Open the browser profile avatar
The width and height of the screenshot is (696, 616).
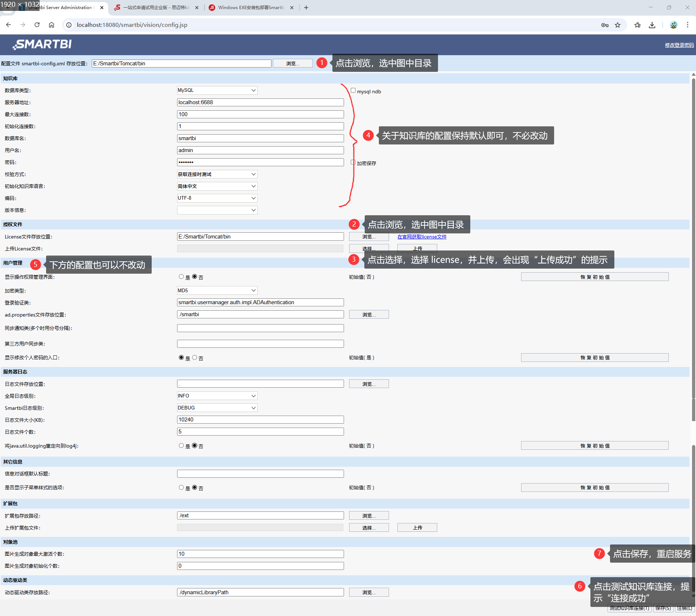pyautogui.click(x=674, y=25)
